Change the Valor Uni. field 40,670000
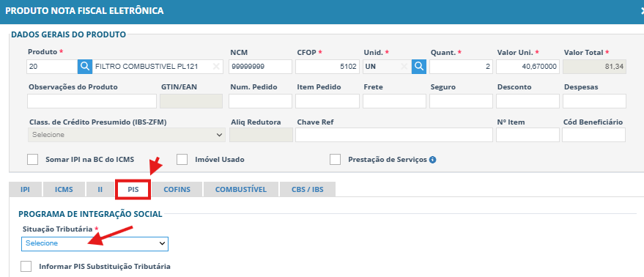 click(x=528, y=66)
